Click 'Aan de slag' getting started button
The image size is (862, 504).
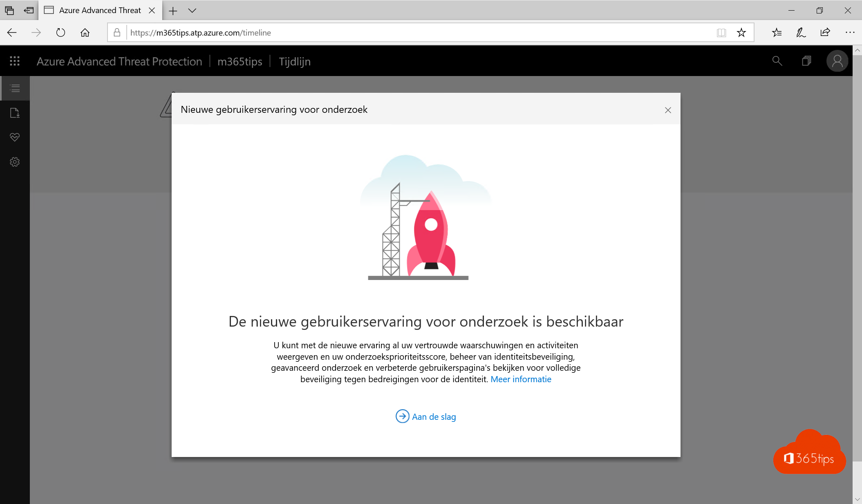point(425,417)
